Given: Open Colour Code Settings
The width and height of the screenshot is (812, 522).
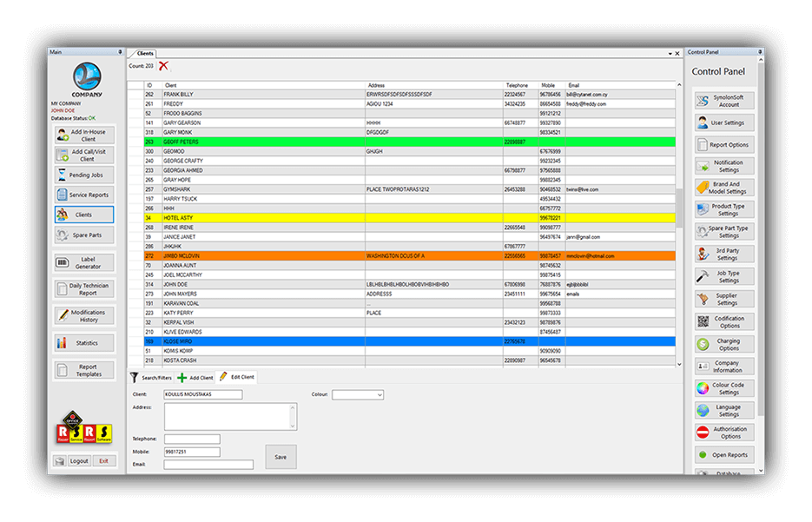Looking at the screenshot, I should [725, 387].
